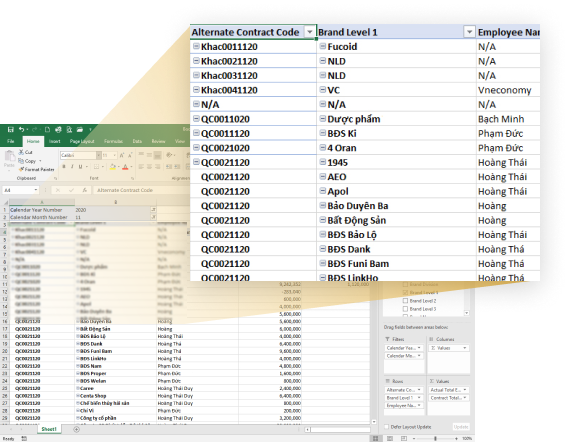Click the Decrease Indent icon
The image size is (570, 442).
pyautogui.click(x=169, y=166)
